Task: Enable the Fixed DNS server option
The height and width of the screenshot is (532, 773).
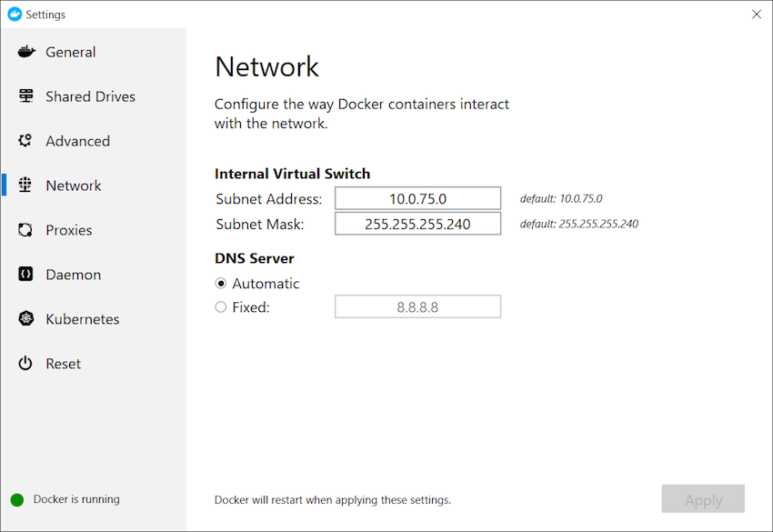Action: coord(220,306)
